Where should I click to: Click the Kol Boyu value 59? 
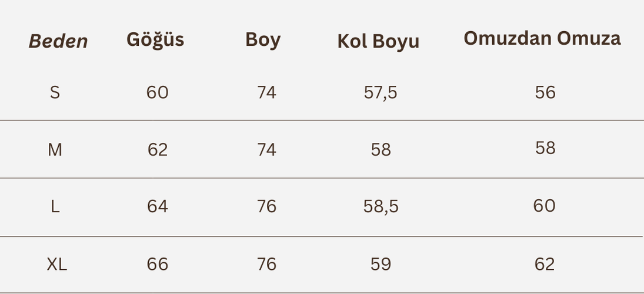[x=381, y=264]
